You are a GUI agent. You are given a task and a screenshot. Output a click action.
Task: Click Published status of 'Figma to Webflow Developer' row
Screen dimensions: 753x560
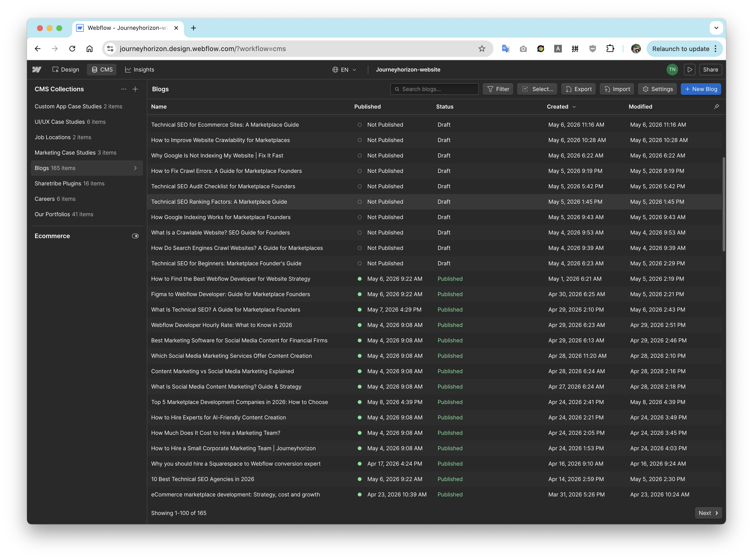click(450, 294)
